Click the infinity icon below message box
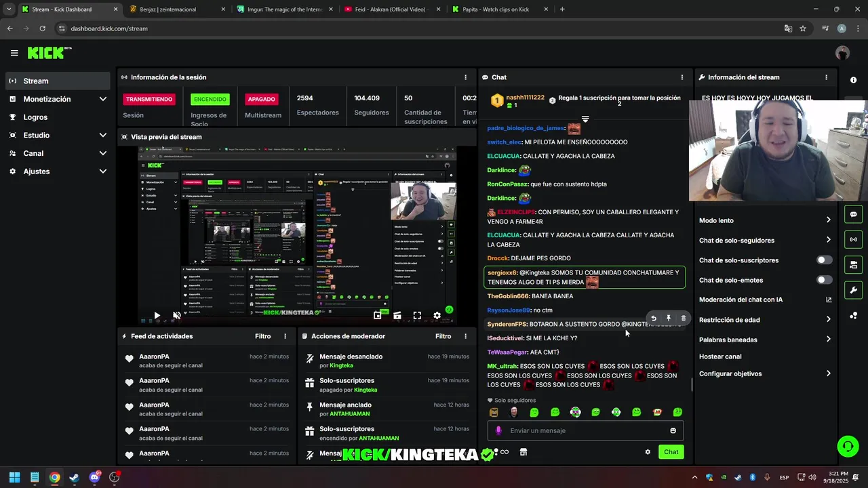Viewport: 868px width, 488px height. click(x=505, y=452)
